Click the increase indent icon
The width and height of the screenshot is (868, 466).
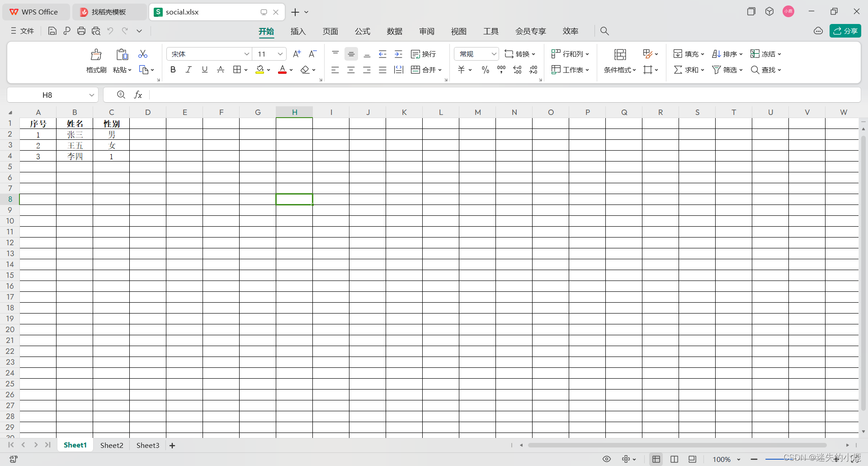coord(398,54)
